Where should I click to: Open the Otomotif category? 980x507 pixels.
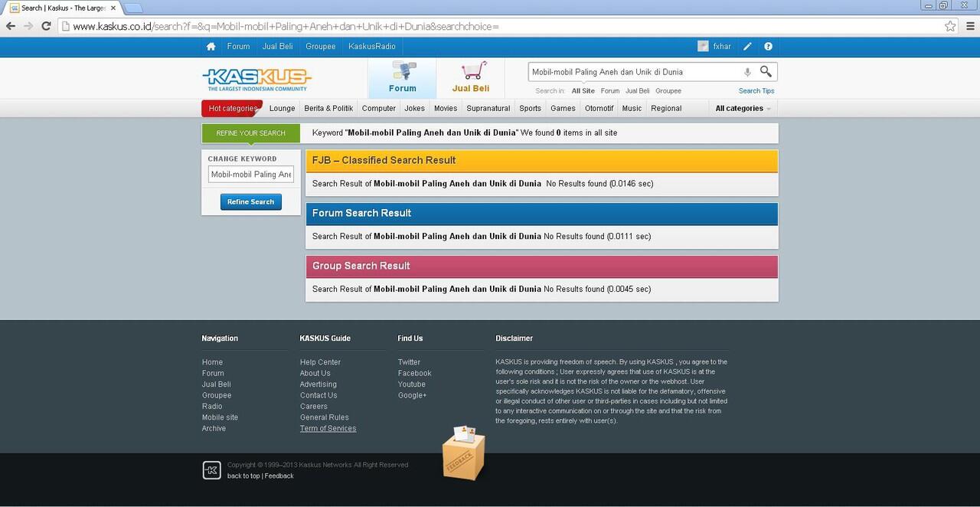pos(599,108)
